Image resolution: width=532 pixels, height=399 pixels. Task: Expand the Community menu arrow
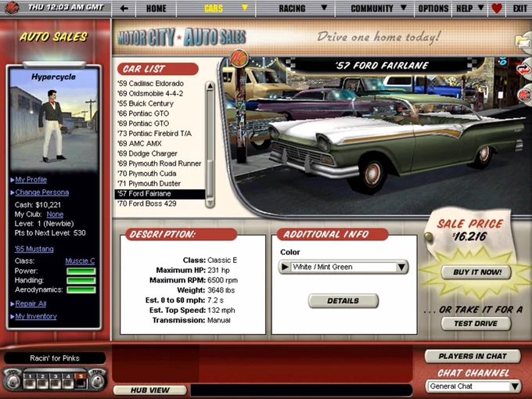coord(404,8)
